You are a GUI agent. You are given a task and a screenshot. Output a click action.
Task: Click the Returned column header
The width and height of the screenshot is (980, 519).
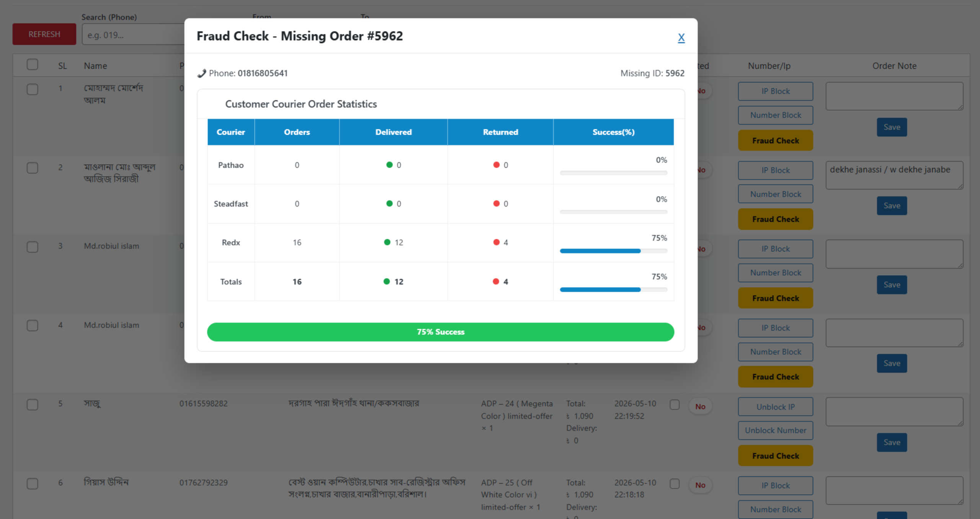click(x=500, y=132)
